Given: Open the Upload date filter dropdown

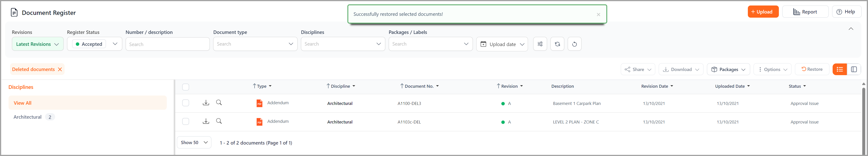Looking at the screenshot, I should pos(502,44).
